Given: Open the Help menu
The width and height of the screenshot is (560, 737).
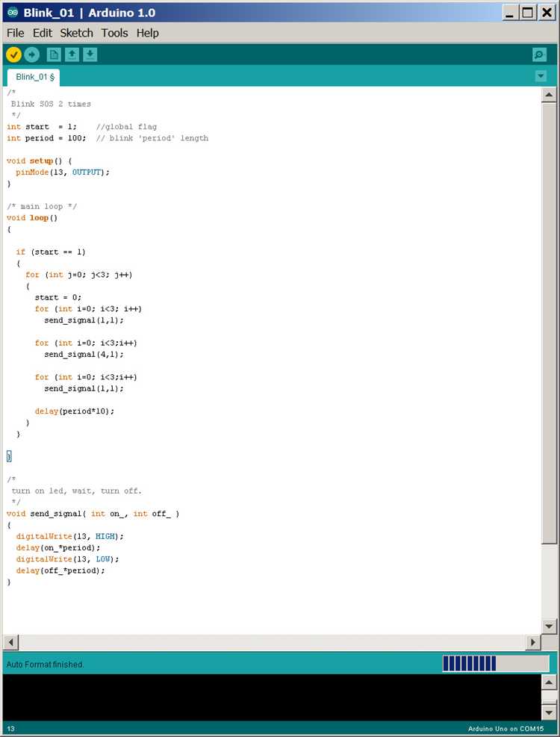Looking at the screenshot, I should (148, 33).
